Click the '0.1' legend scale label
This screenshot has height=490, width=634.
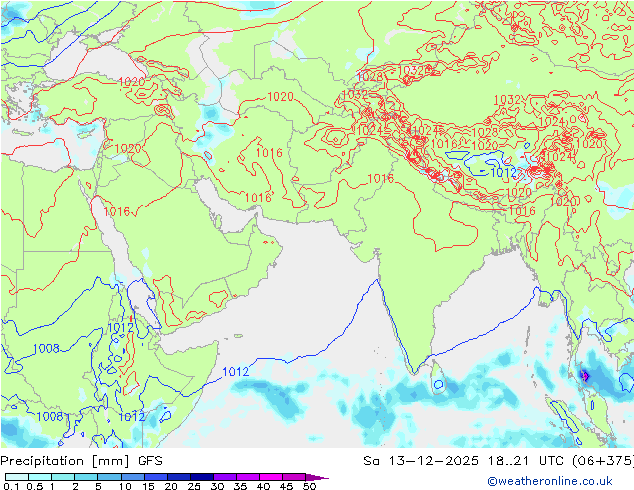11,486
